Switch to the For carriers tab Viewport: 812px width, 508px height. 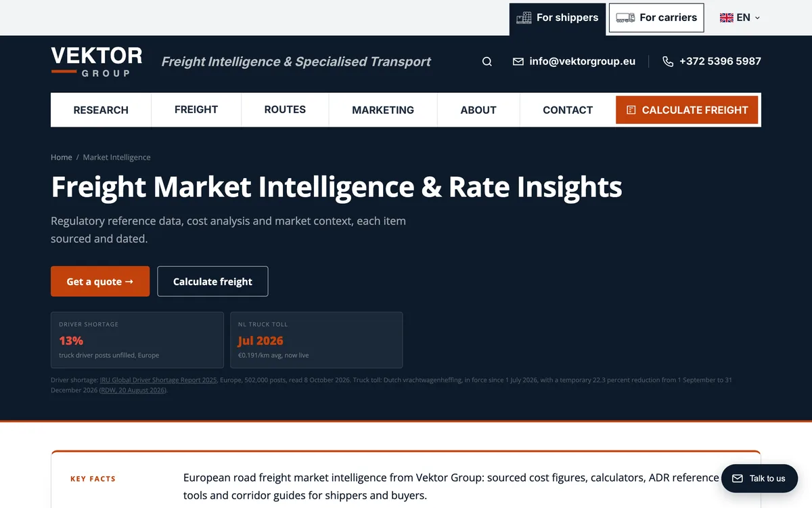pos(656,18)
